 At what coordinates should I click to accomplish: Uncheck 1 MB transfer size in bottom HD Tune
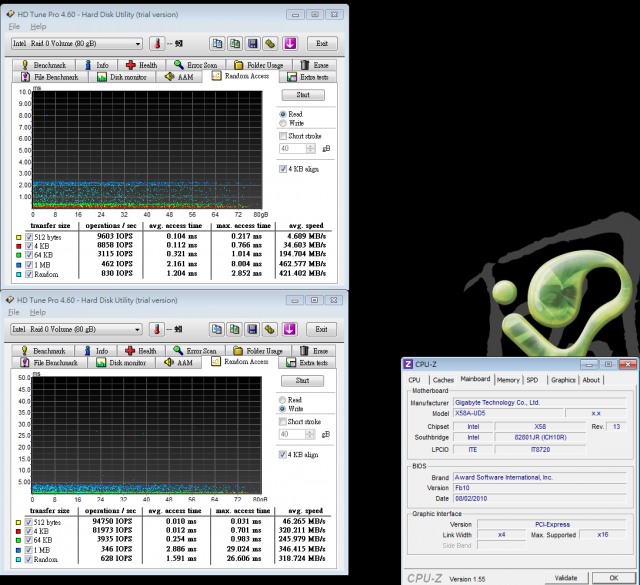click(x=29, y=550)
